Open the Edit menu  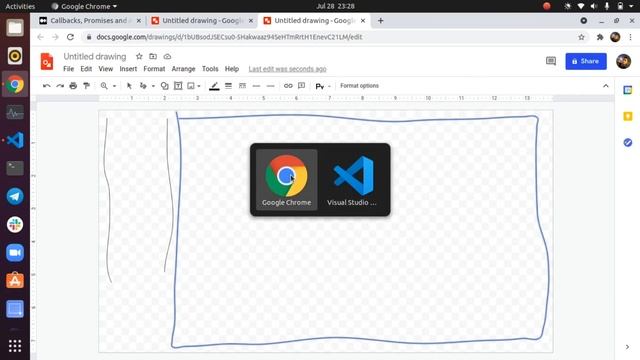(x=86, y=69)
